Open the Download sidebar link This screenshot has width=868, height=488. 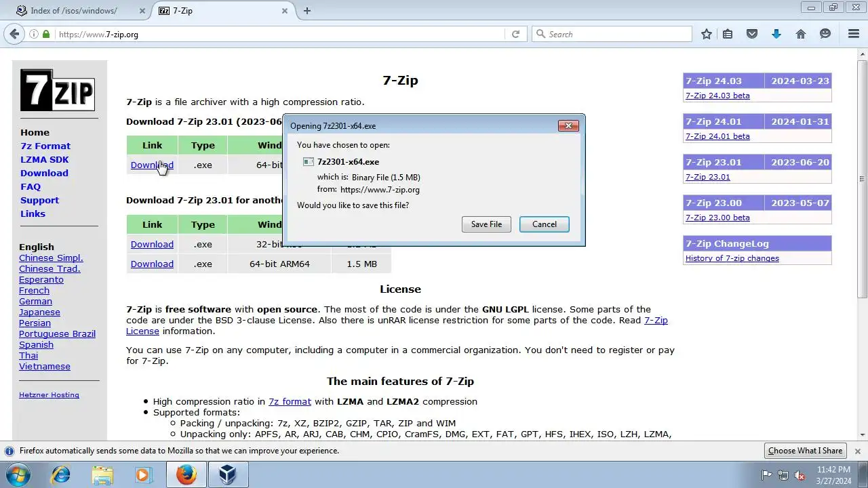tap(44, 173)
